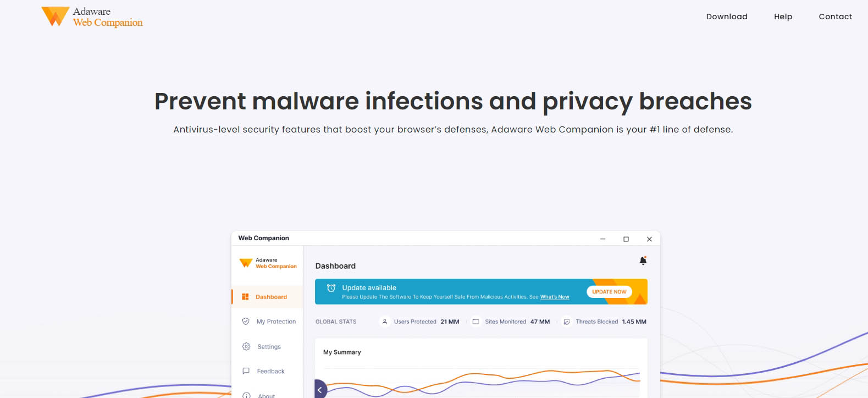Click the Adaware Web Companion logo

coord(92,17)
